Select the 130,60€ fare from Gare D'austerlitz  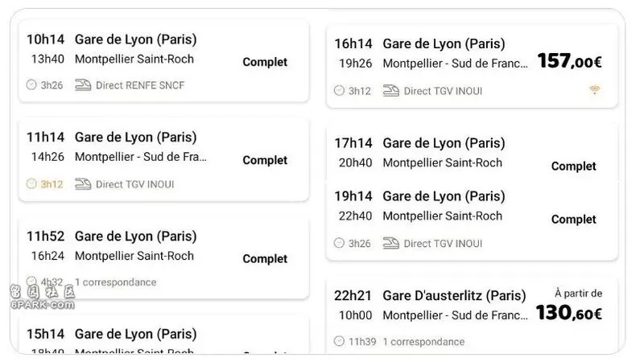pos(569,313)
